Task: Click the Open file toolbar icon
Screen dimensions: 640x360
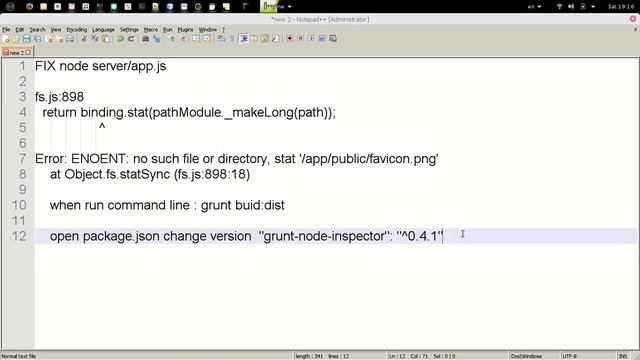Action: pyautogui.click(x=16, y=39)
